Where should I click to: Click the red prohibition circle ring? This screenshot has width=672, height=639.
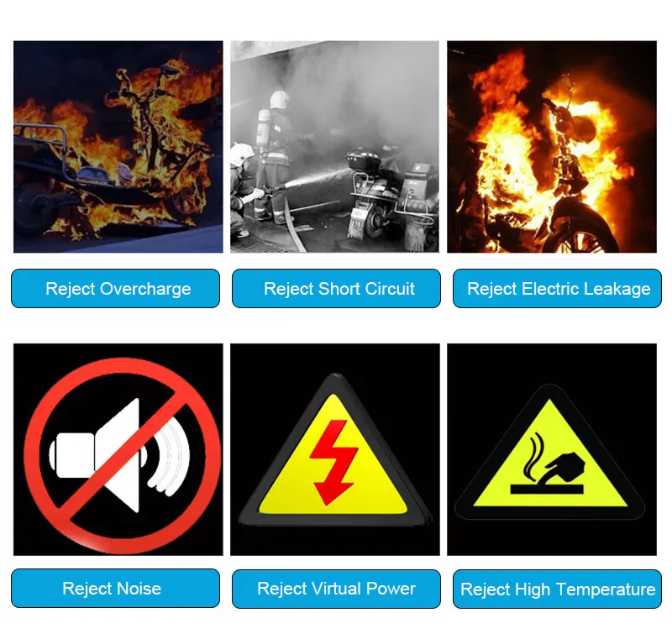(x=122, y=455)
